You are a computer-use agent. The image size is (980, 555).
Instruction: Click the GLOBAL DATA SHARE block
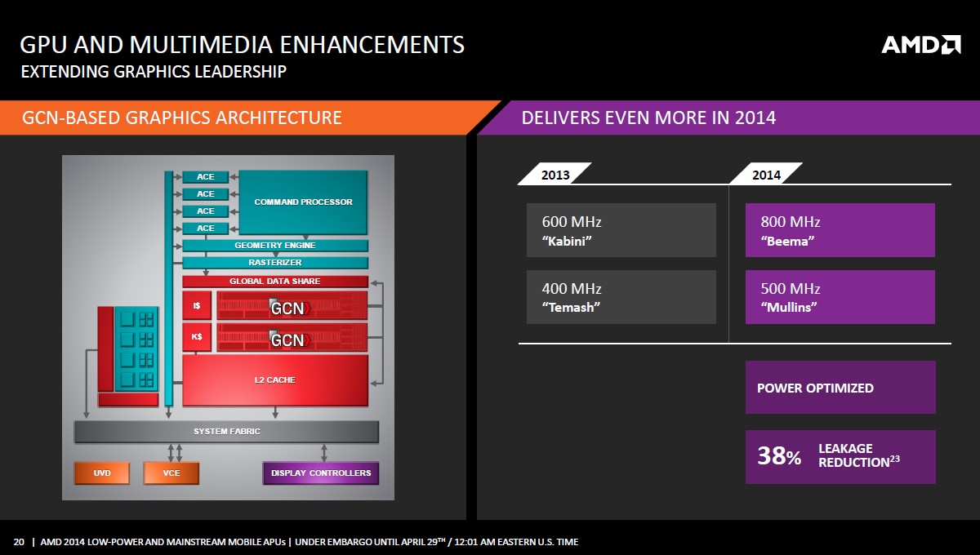tap(275, 281)
